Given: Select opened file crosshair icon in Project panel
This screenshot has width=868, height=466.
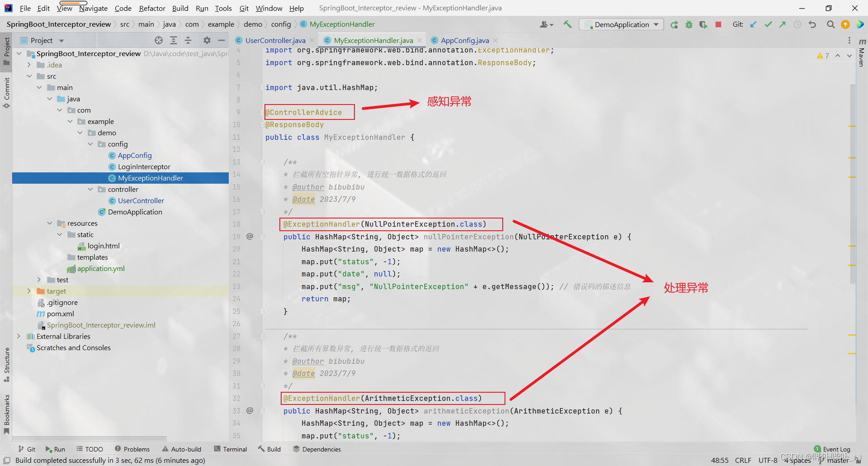Looking at the screenshot, I should point(159,40).
